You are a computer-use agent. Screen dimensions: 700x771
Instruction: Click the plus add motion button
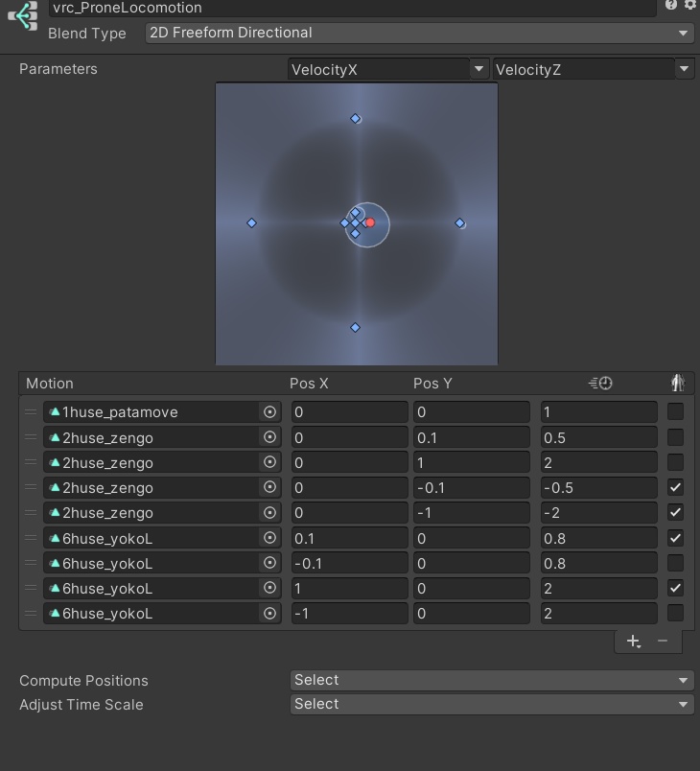click(x=634, y=642)
